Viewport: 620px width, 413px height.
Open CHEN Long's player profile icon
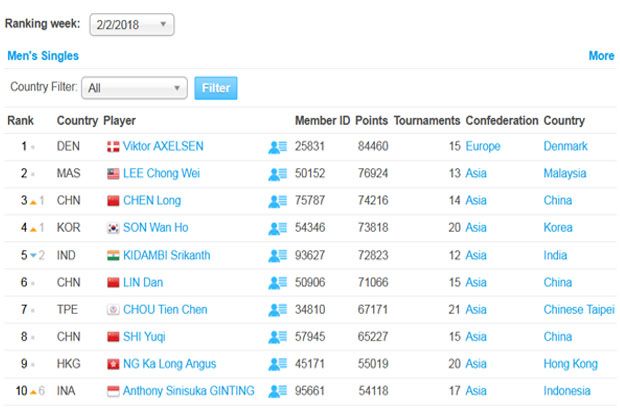click(x=278, y=201)
